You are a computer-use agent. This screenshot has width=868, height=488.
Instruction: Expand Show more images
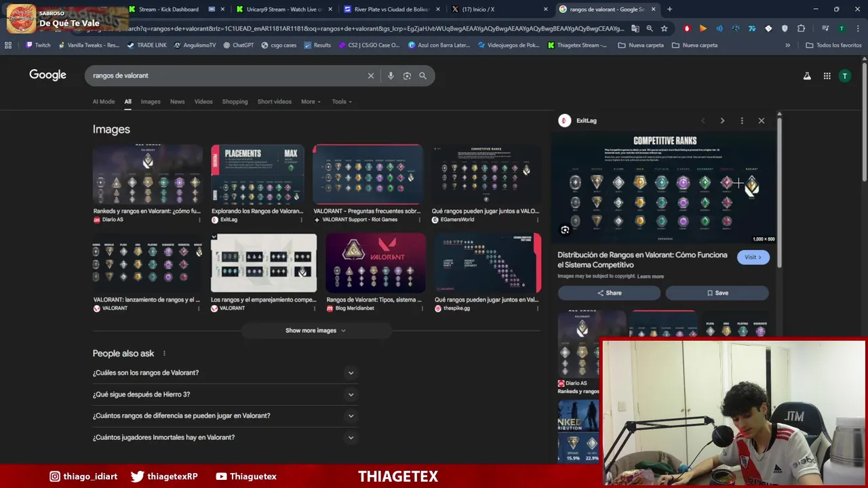pos(316,331)
